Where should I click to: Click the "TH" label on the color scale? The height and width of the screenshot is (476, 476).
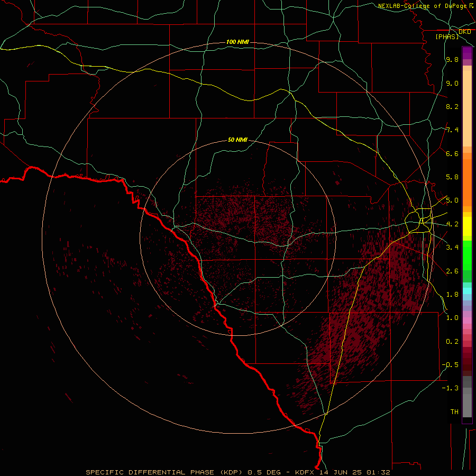[454, 412]
